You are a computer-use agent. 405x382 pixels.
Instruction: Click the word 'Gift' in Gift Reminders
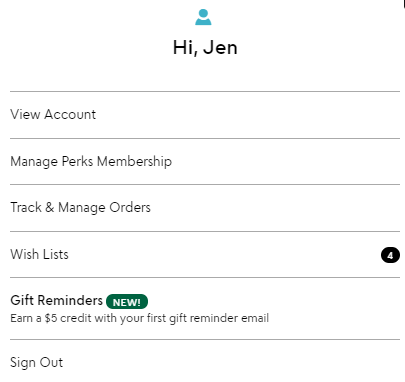pos(22,300)
